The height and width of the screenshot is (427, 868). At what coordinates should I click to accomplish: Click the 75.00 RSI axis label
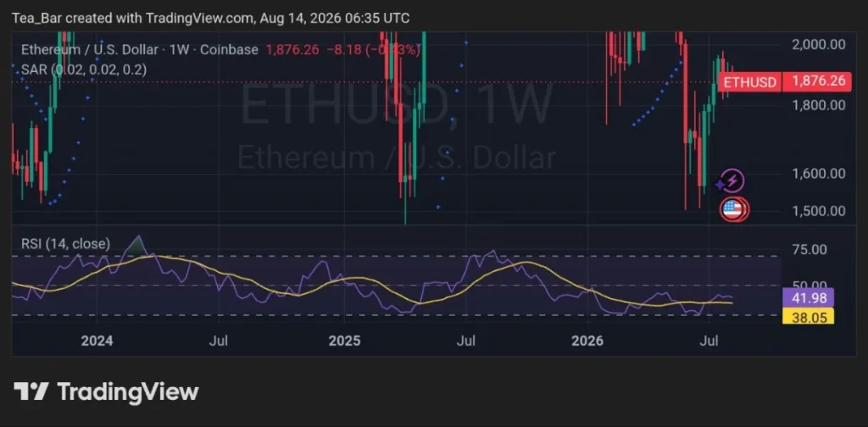point(809,249)
